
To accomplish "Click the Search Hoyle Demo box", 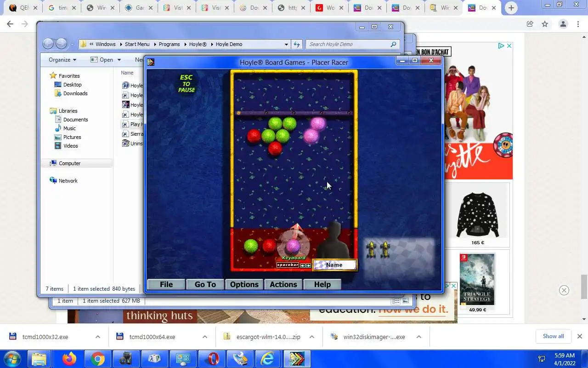I will tap(352, 44).
